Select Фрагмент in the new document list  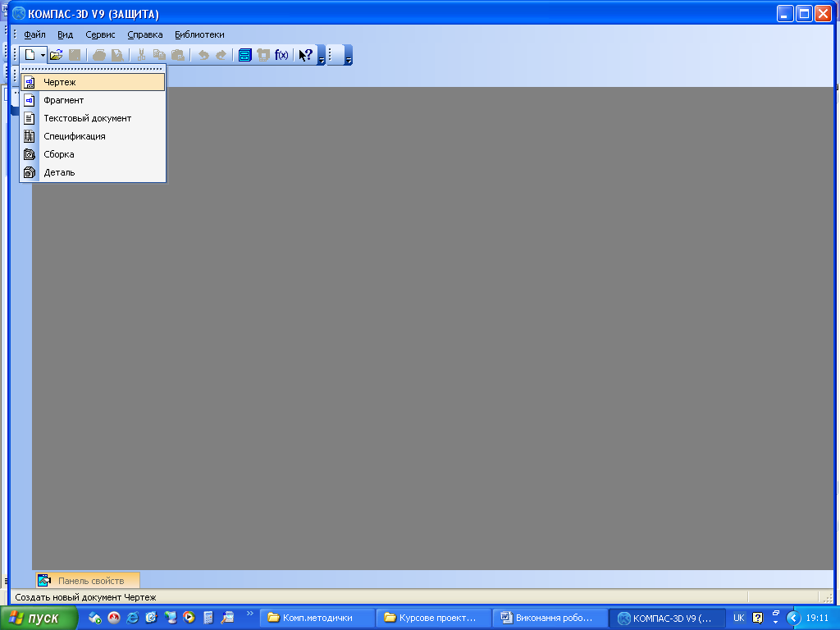pos(93,100)
